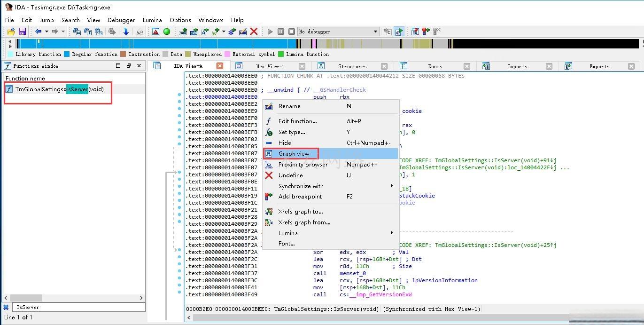Click the grayed binoculars search-next icon
This screenshot has width=644, height=325.
[x=112, y=32]
